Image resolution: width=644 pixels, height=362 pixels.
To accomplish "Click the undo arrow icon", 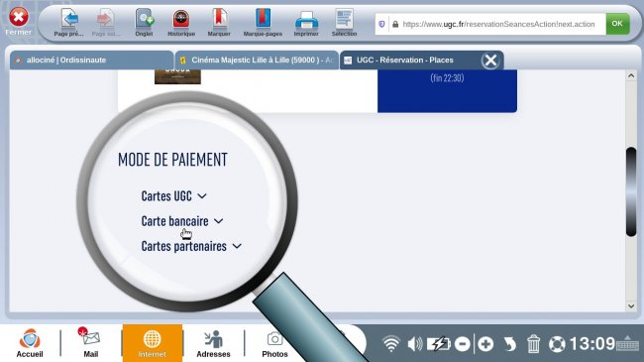I will coord(509,344).
